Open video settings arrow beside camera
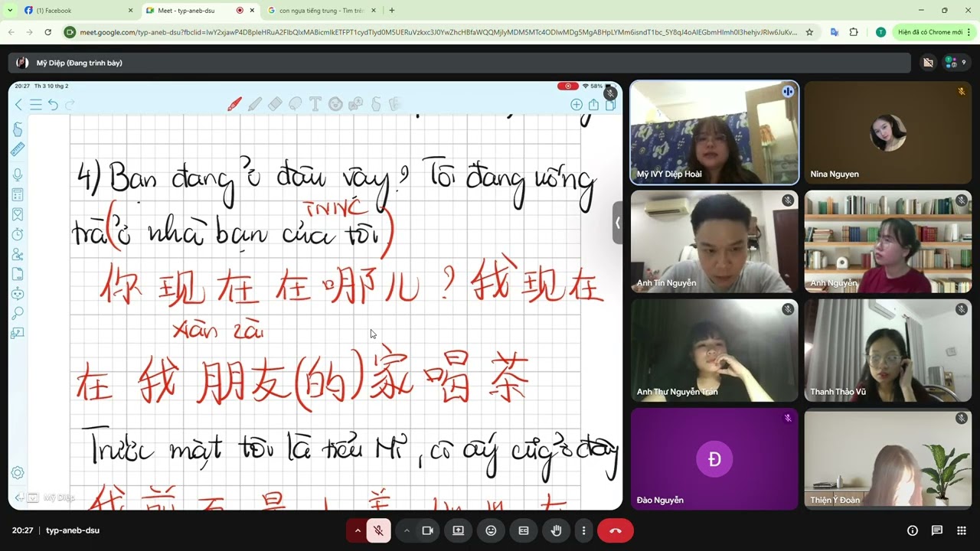The height and width of the screenshot is (551, 980). click(x=407, y=530)
